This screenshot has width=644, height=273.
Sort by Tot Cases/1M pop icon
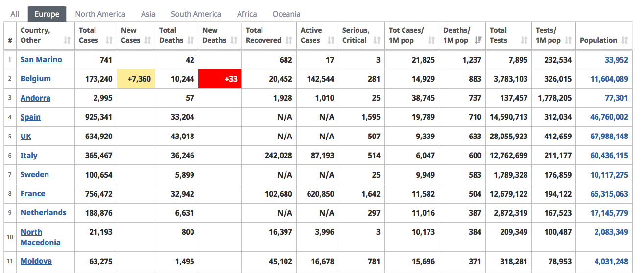pos(431,40)
